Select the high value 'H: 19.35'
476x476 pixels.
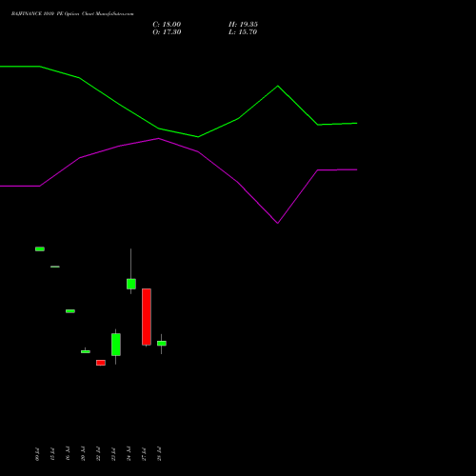[243, 25]
